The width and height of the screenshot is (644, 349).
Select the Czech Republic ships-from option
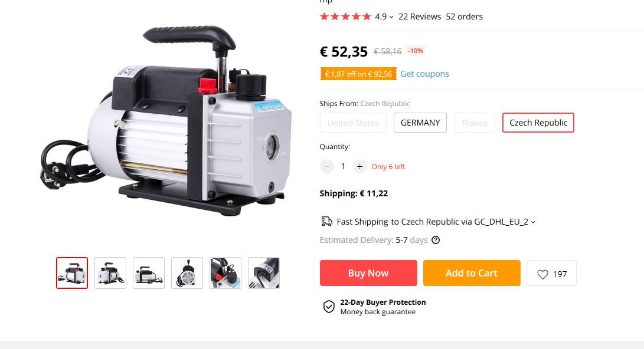click(x=538, y=123)
